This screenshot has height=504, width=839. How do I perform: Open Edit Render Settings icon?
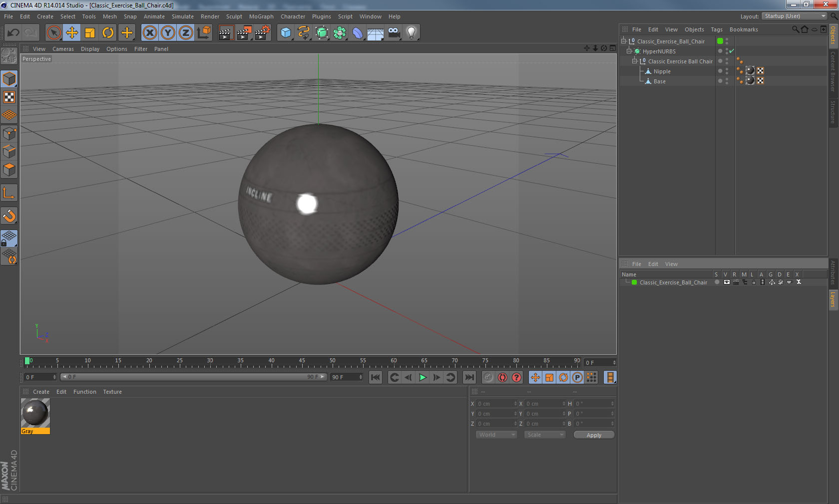[262, 33]
